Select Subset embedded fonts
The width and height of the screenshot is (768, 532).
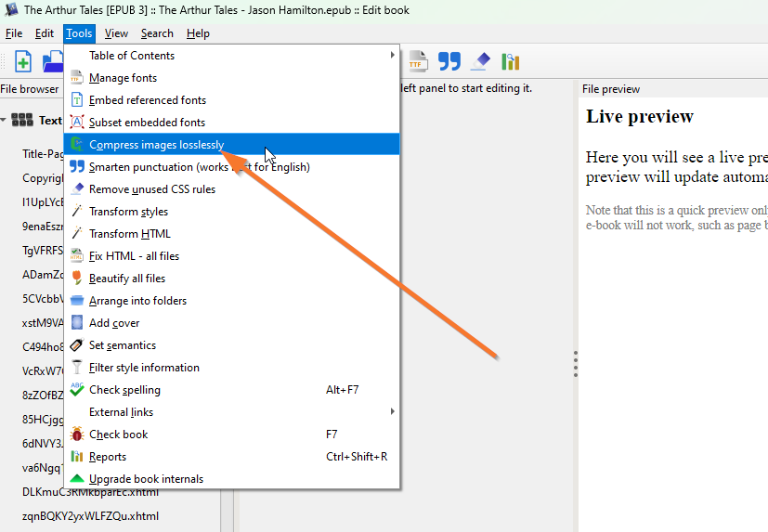click(231, 123)
